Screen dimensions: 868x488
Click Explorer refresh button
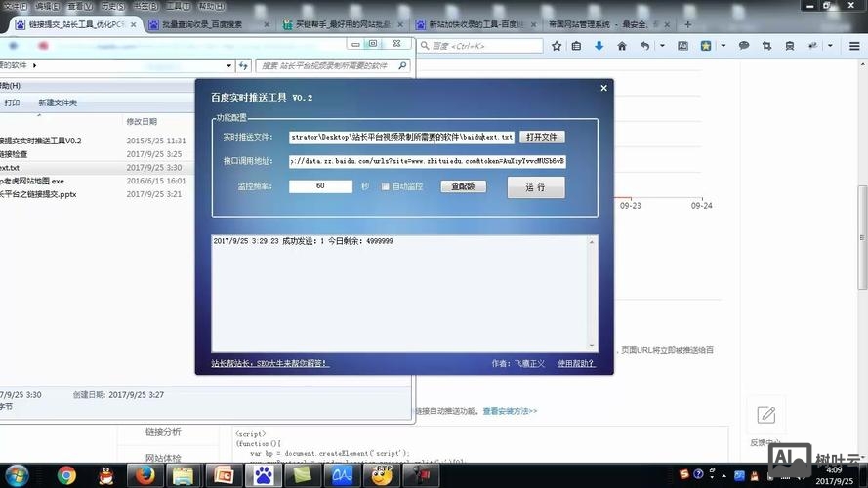point(243,65)
